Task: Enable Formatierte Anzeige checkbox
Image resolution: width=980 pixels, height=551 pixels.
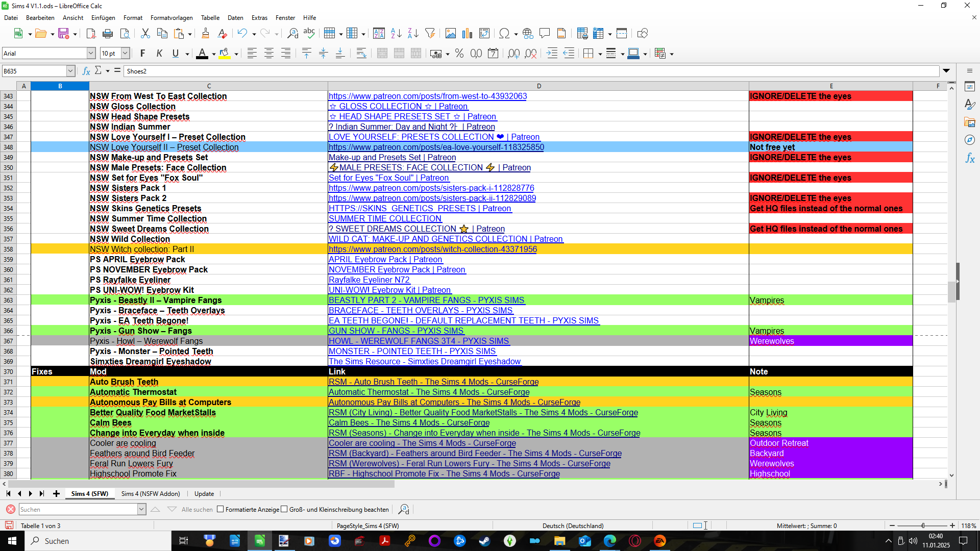Action: (x=220, y=509)
